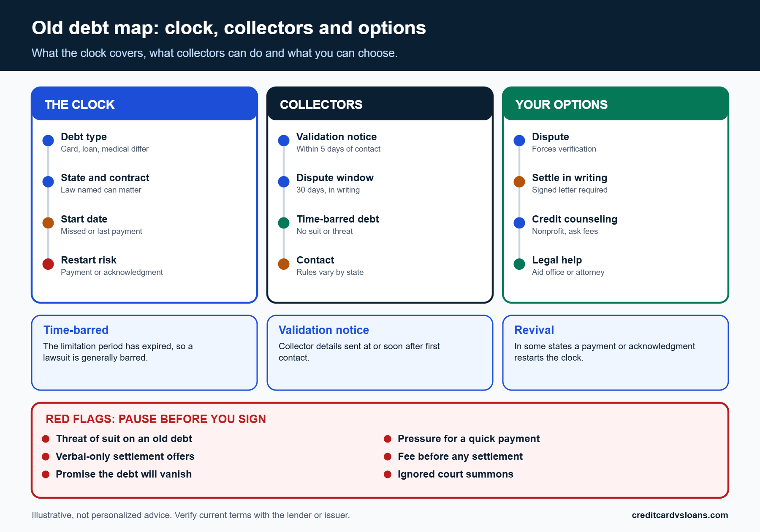
Task: Click the Contact item title
Action: (x=315, y=260)
